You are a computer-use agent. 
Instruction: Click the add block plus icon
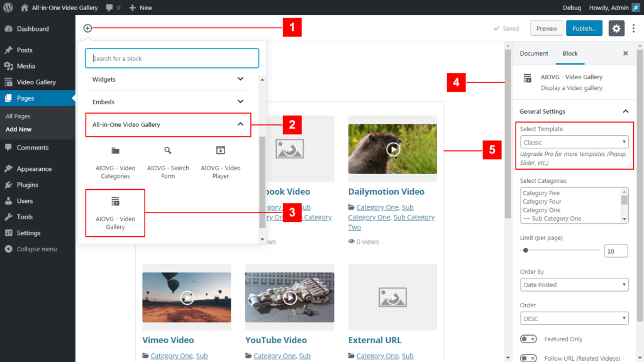pyautogui.click(x=87, y=28)
